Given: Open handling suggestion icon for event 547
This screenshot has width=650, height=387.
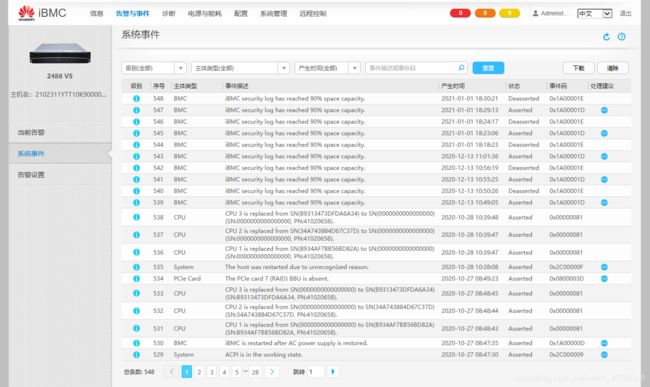Looking at the screenshot, I should [x=604, y=110].
